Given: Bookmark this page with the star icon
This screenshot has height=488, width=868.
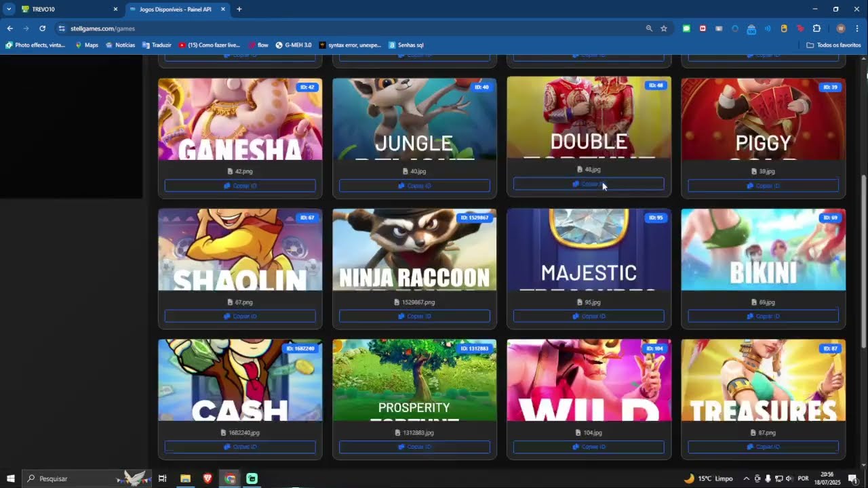Looking at the screenshot, I should pyautogui.click(x=664, y=28).
